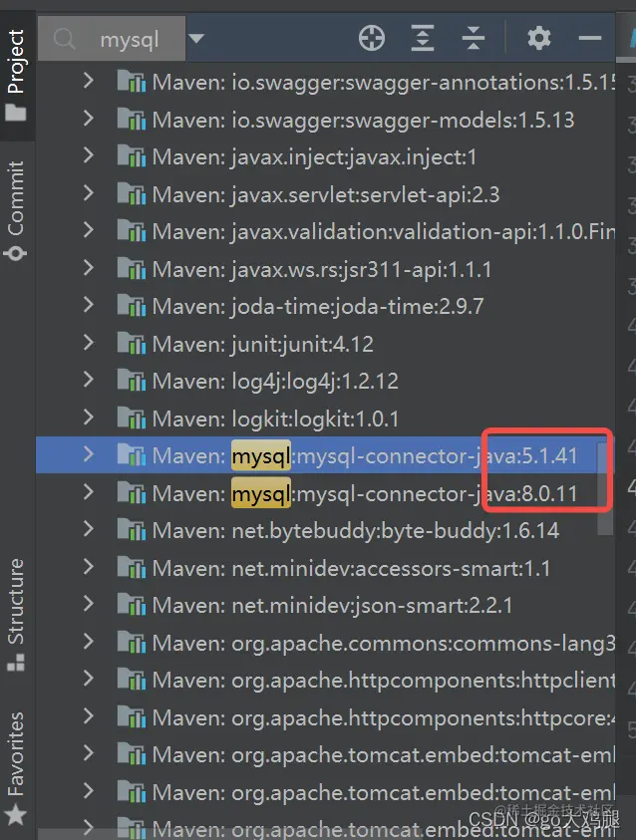The width and height of the screenshot is (636, 840).
Task: Select Maven: joda-time:joda-time:2.9.7 row
Action: (x=325, y=305)
